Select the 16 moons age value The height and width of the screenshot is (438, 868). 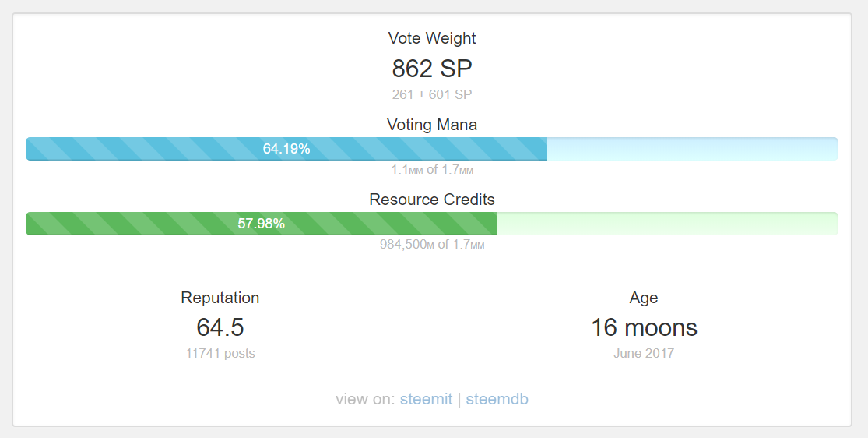pos(644,327)
